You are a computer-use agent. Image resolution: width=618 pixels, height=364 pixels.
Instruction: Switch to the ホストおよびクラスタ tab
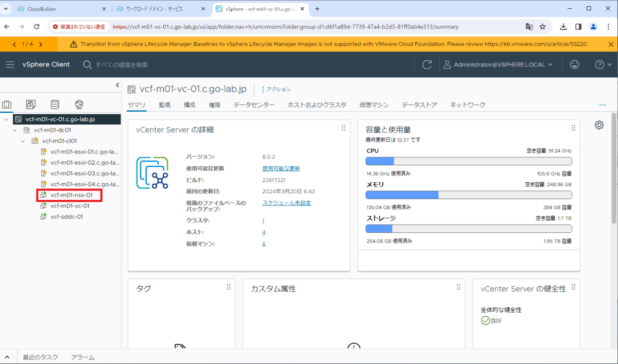click(x=317, y=105)
